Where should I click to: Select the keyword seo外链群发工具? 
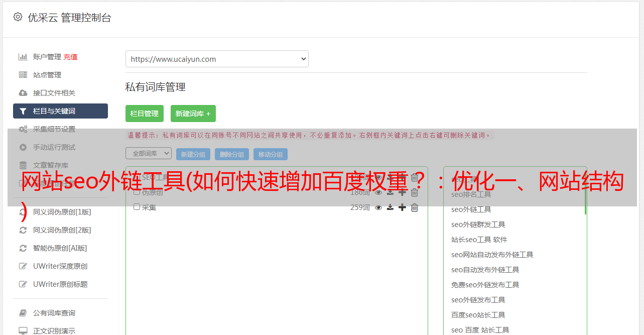(x=478, y=225)
